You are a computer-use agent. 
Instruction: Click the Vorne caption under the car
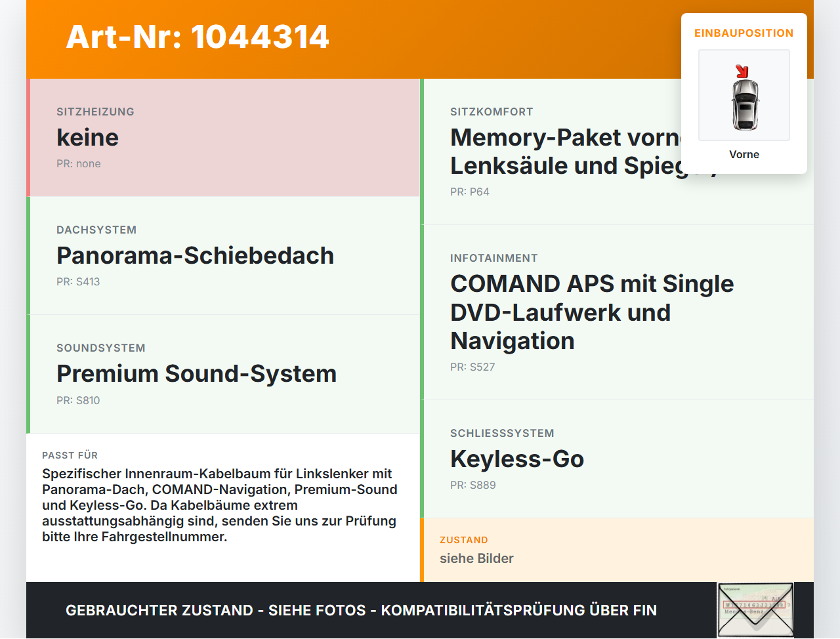744,154
